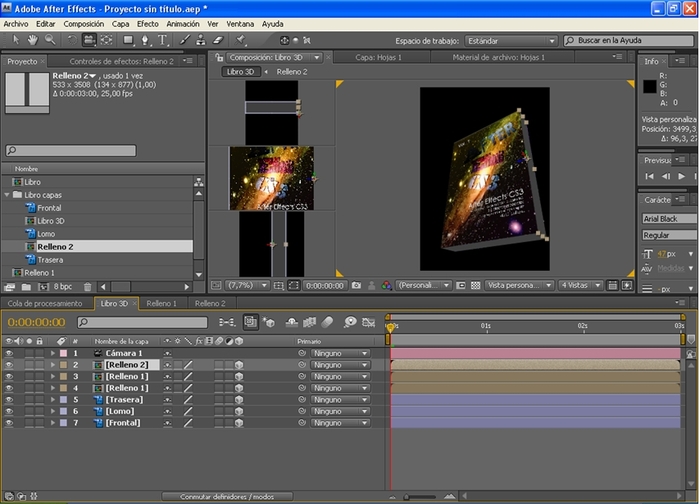Viewport: 700px width, 504px height.
Task: Open the 4 Vistas view layout dropdown
Action: [580, 285]
